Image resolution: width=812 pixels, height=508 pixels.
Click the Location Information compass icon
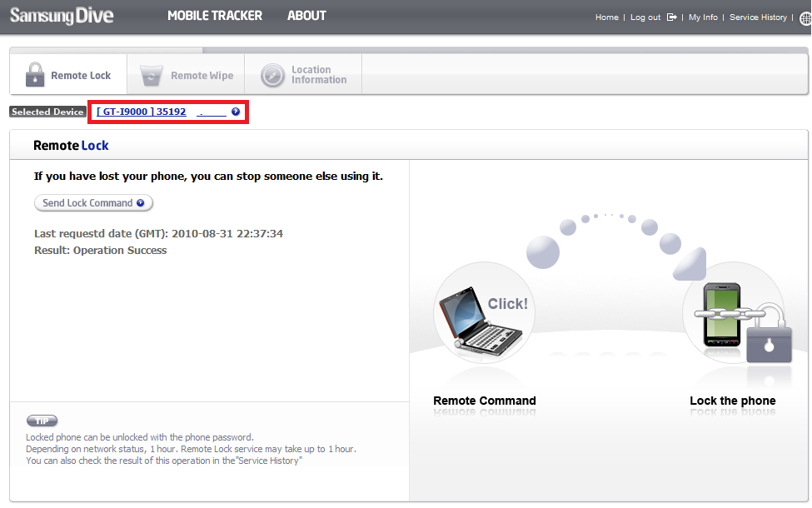[x=272, y=76]
